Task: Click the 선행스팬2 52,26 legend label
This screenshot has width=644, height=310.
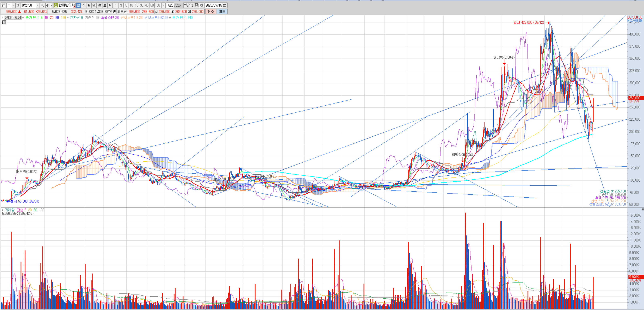Action: coord(156,18)
